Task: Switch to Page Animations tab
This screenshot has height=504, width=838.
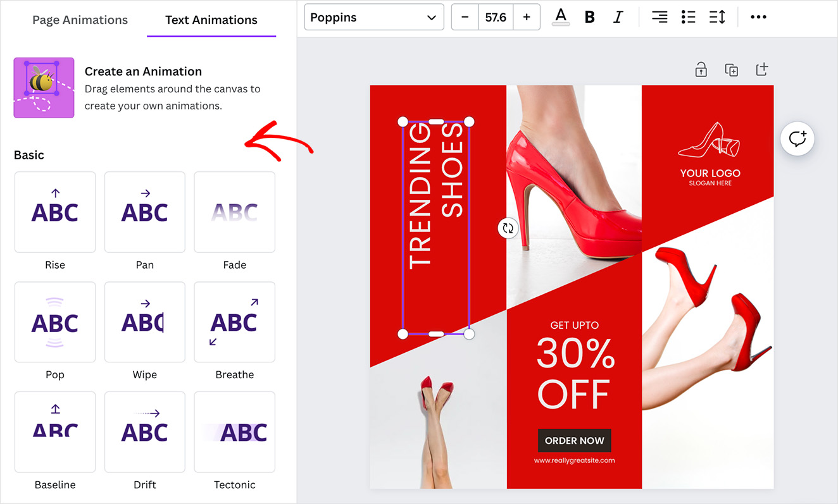Action: point(80,20)
